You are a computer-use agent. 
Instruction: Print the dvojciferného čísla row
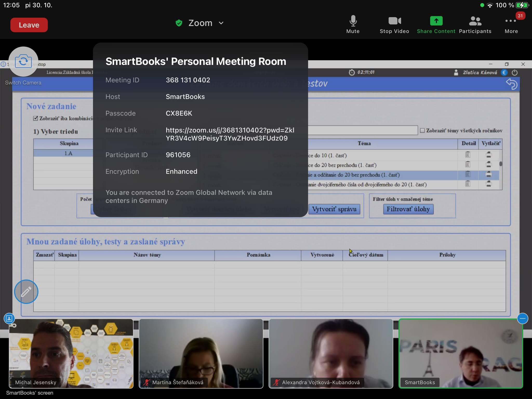pyautogui.click(x=489, y=184)
